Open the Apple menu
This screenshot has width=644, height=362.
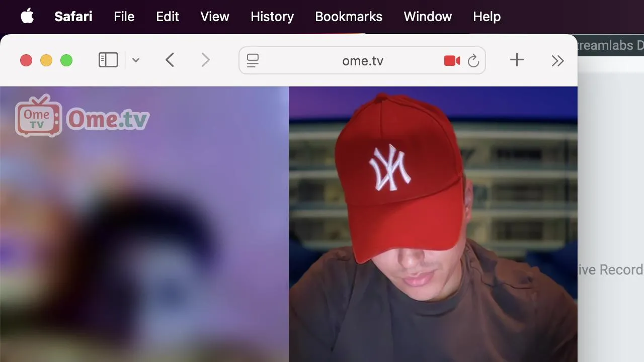click(x=27, y=16)
